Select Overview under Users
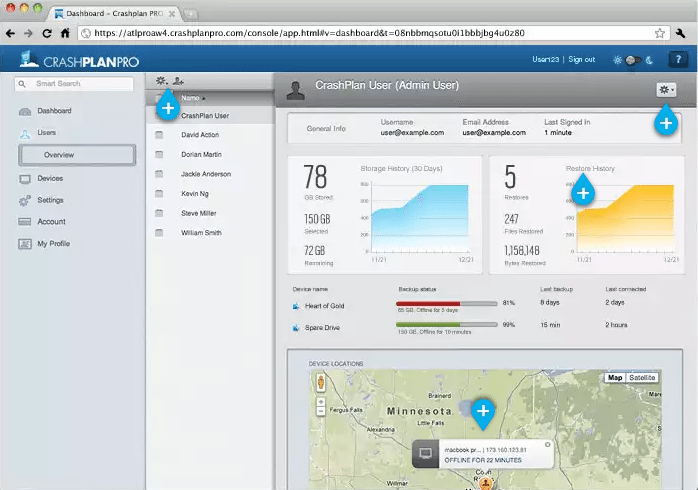The width and height of the screenshot is (698, 490). (x=77, y=155)
